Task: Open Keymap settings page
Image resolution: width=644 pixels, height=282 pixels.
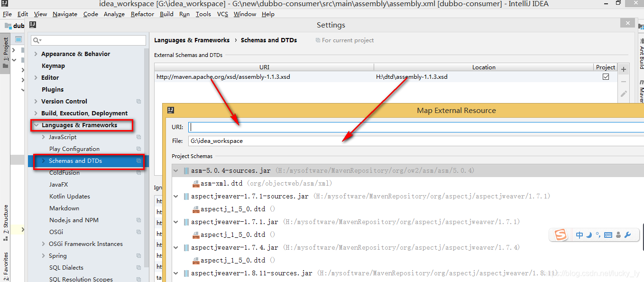Action: (x=53, y=66)
